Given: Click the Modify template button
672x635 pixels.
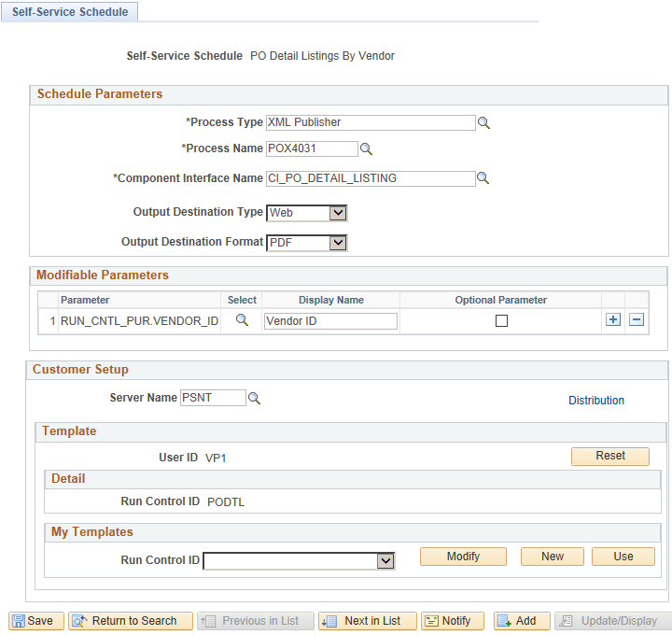Looking at the screenshot, I should (x=463, y=557).
